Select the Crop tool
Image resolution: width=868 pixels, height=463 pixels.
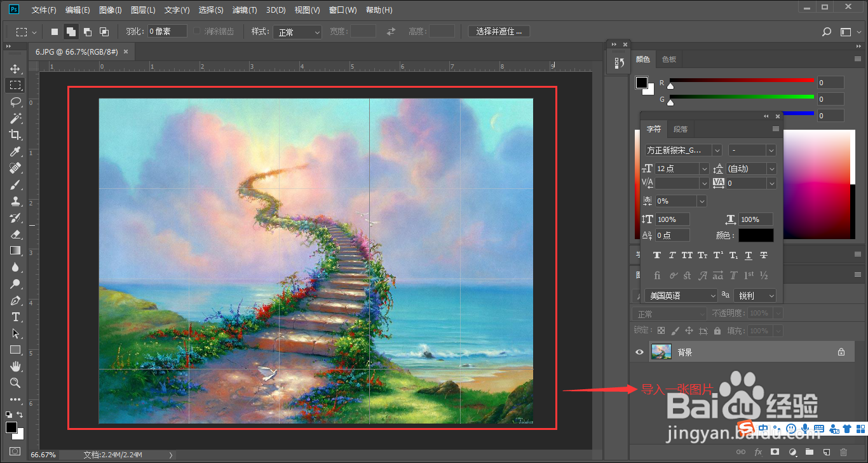(15, 135)
